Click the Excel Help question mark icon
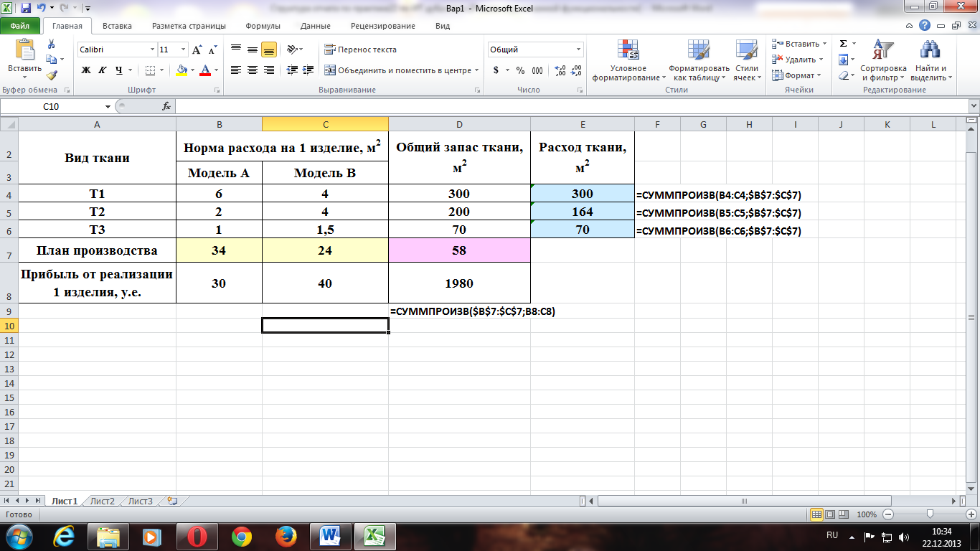The width and height of the screenshot is (980, 551). tap(925, 25)
